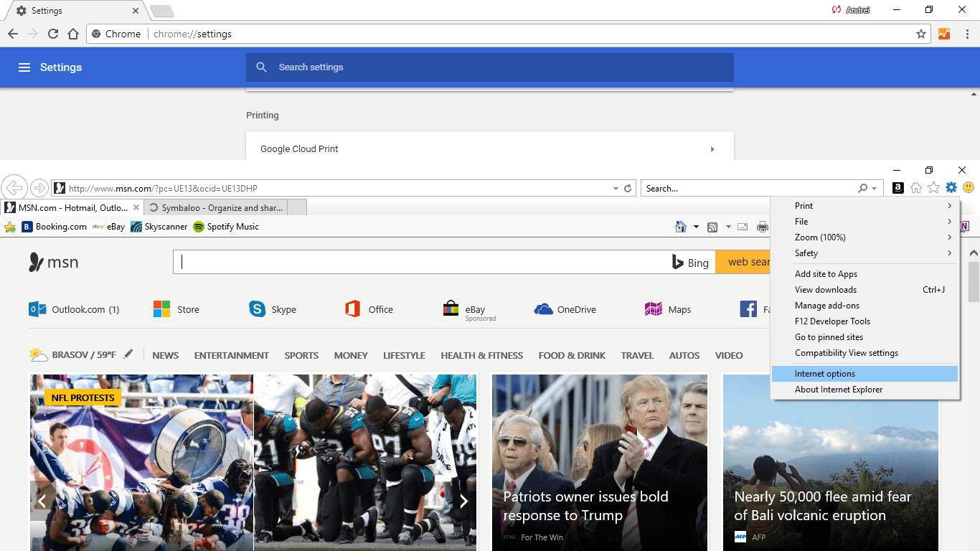Select View downloads from the menu

pyautogui.click(x=864, y=290)
